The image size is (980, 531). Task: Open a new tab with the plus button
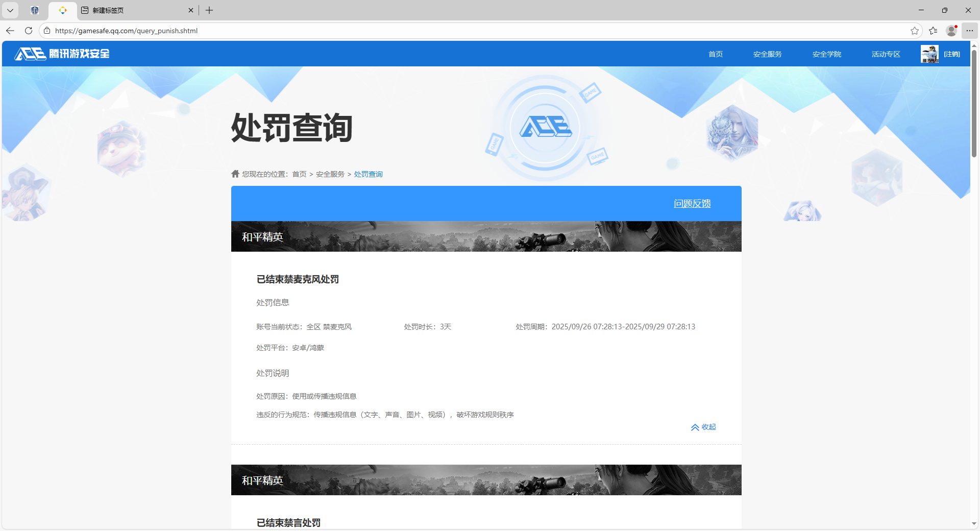[x=209, y=10]
